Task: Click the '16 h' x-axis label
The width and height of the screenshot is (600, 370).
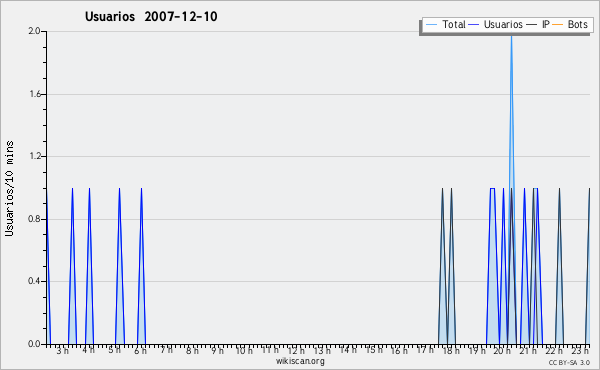Action: point(399,351)
